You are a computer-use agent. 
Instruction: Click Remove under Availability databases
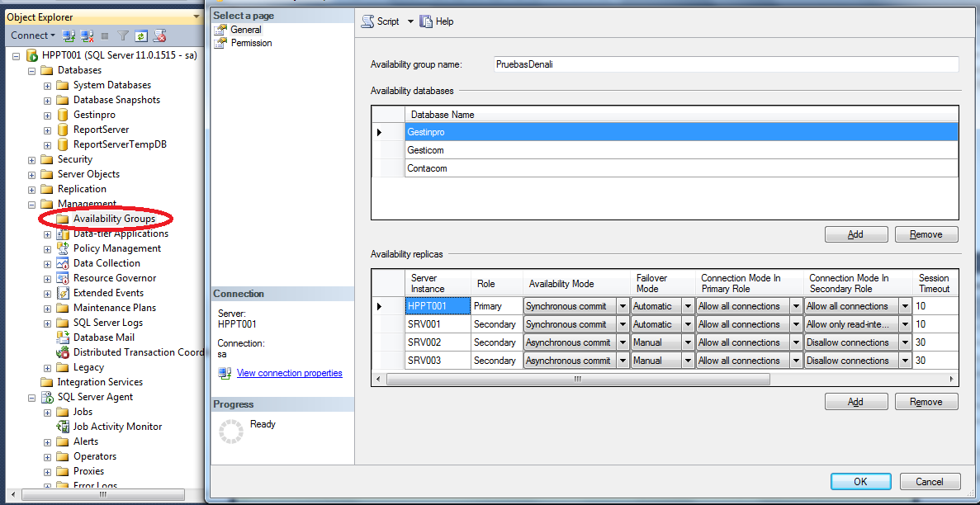click(926, 234)
